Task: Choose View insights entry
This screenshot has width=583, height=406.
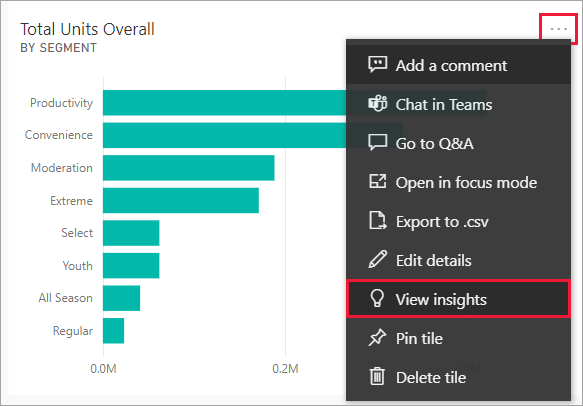Action: pos(458,299)
